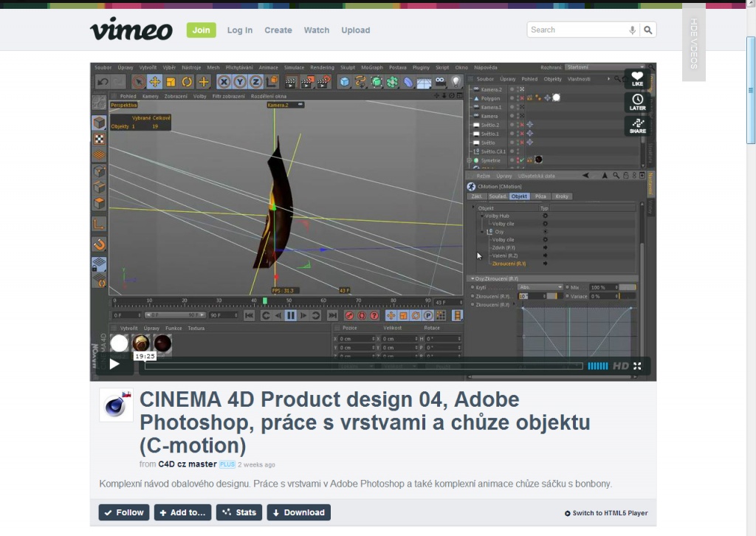
Task: Switch to the Póza tab
Action: [540, 196]
